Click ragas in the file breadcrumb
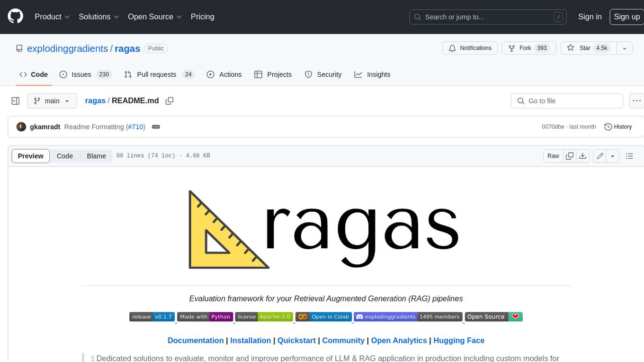The height and width of the screenshot is (362, 644). (95, 100)
